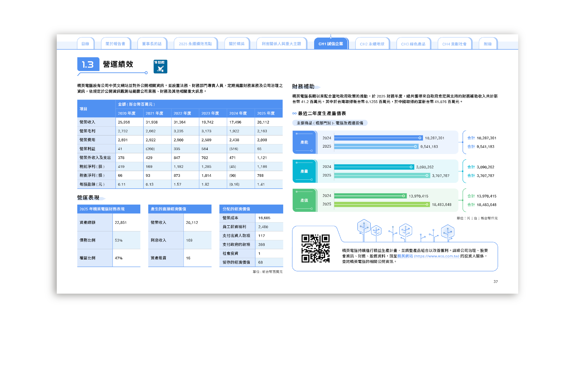Click the 2025 產值 bar 18,483,648

click(382, 204)
